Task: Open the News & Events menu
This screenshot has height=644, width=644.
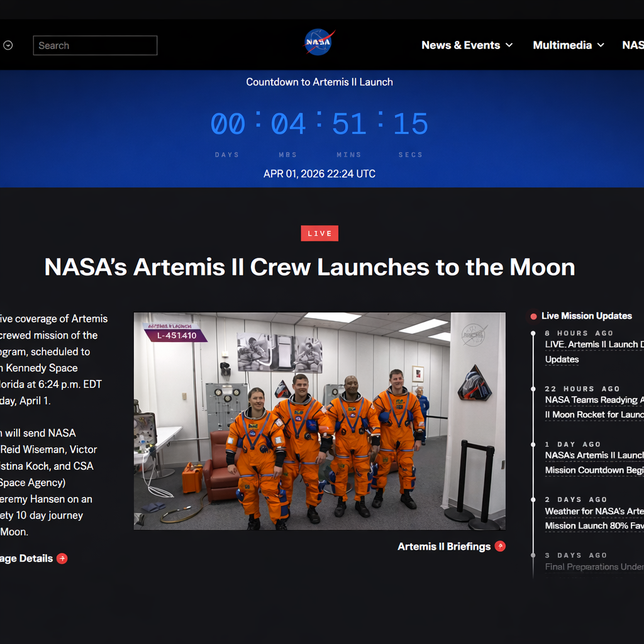Action: pos(460,45)
